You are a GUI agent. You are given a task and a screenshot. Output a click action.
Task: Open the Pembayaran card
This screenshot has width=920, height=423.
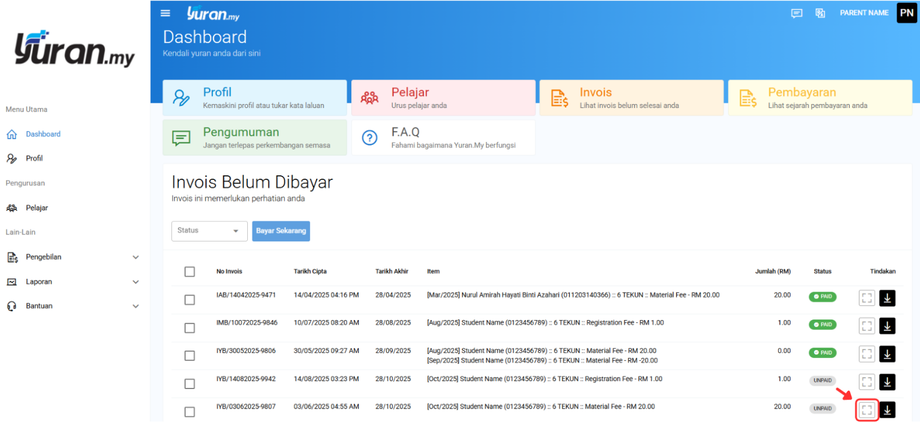point(819,98)
